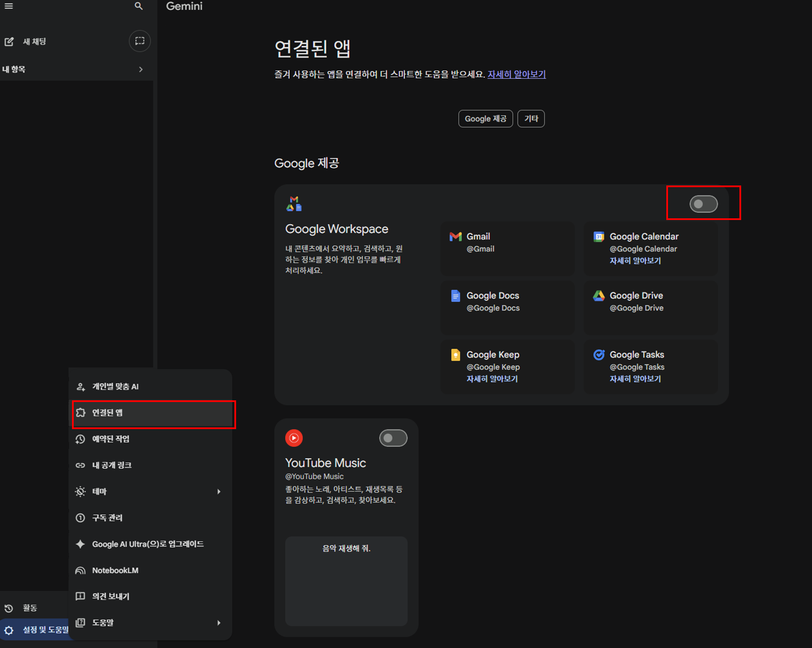This screenshot has height=648, width=812.
Task: Open 구독 관리 menu item
Action: point(151,518)
